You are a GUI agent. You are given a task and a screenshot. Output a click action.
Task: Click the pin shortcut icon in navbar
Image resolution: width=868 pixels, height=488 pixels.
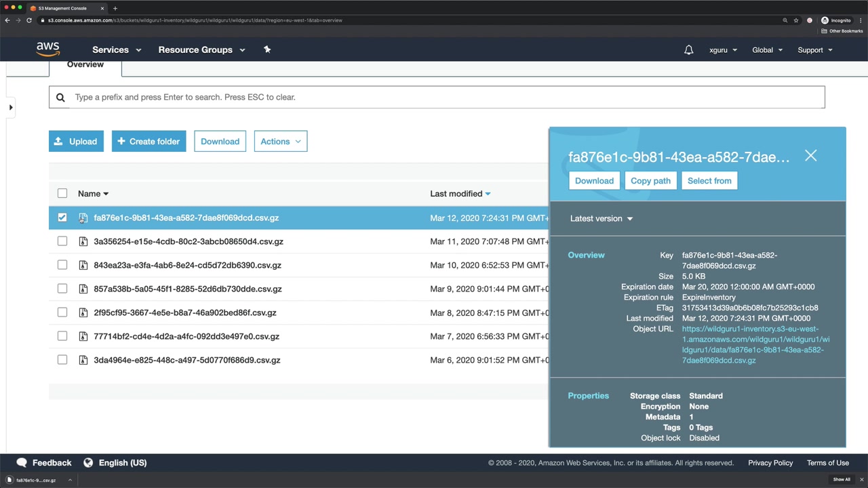pos(267,49)
